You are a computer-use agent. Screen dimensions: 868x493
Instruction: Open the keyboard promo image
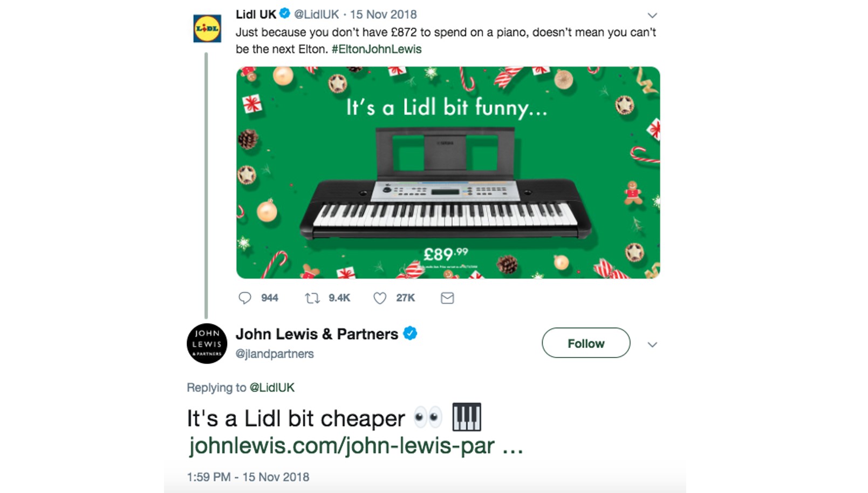coord(448,173)
